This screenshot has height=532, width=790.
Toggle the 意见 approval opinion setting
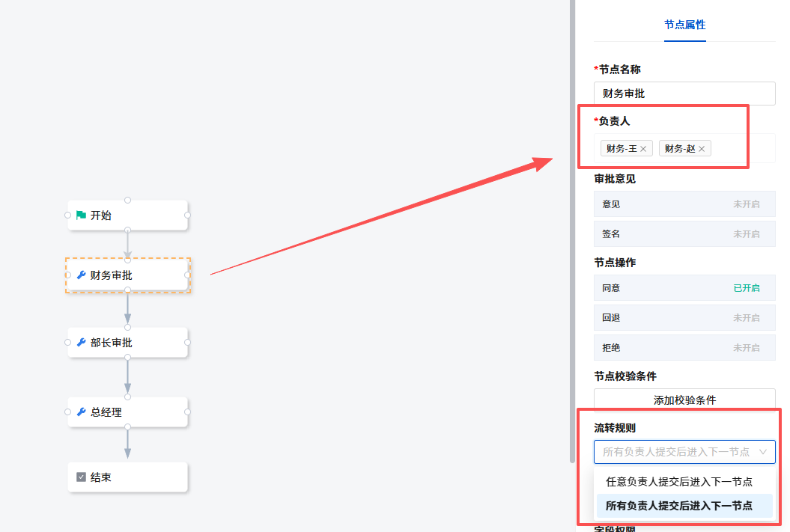(745, 204)
